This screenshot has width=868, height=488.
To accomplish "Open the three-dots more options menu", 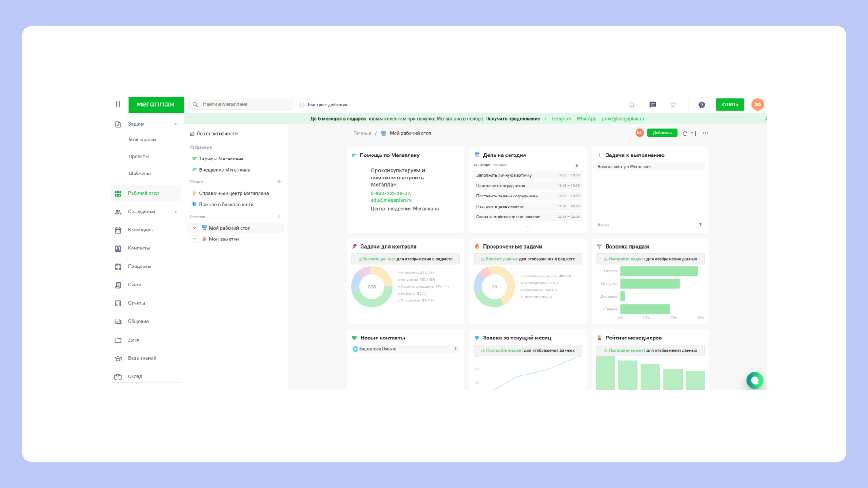I will tap(705, 133).
